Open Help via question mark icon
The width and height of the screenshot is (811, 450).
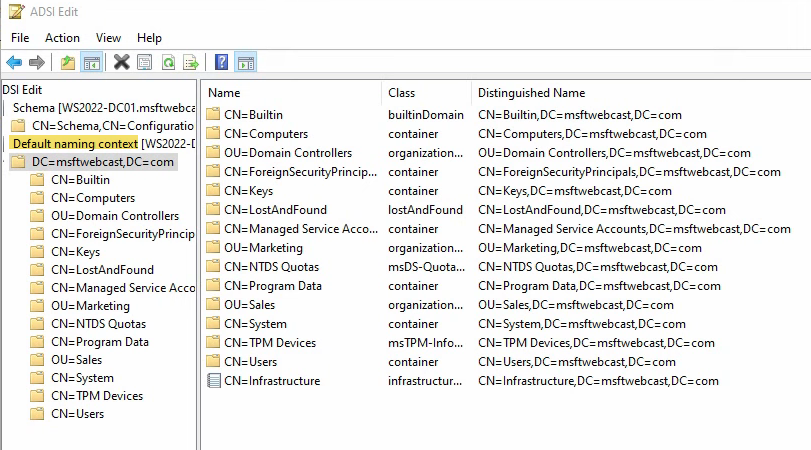[221, 63]
